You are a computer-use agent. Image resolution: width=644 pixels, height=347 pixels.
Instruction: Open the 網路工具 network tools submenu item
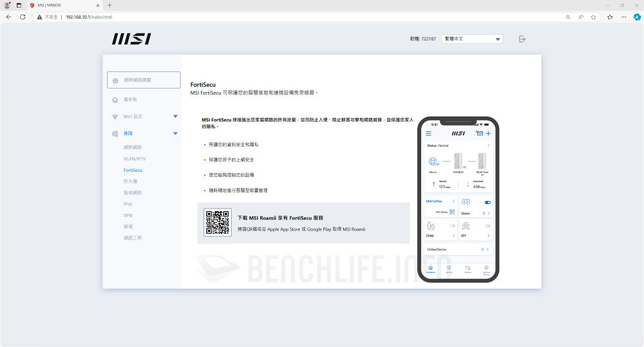pos(132,238)
